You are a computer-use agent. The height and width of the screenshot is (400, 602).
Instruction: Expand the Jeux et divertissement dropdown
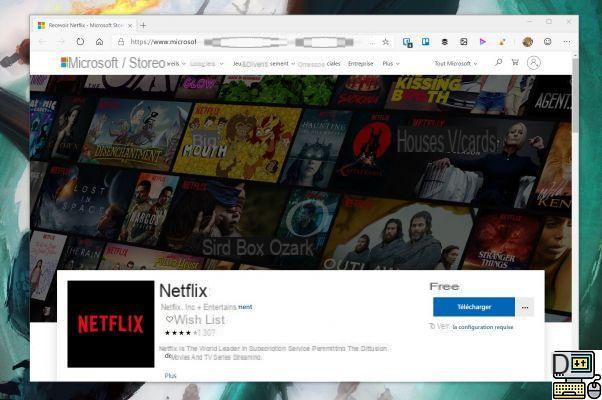(264, 64)
